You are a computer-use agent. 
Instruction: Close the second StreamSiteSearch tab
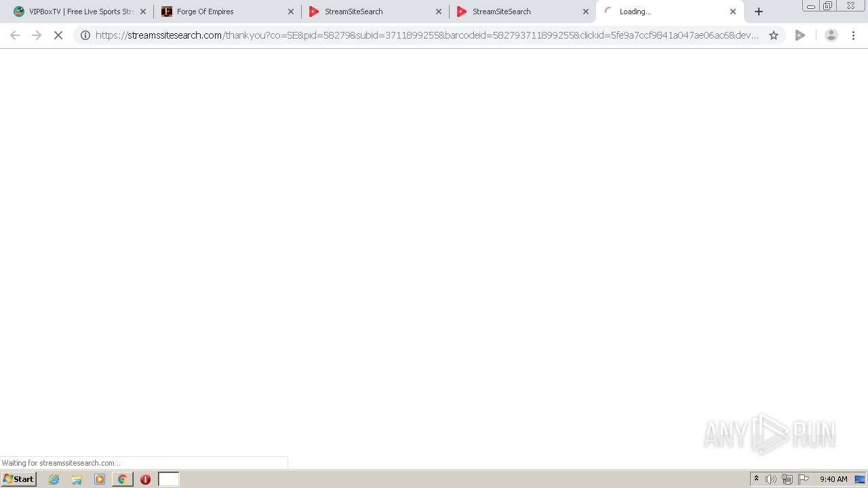pyautogui.click(x=587, y=12)
